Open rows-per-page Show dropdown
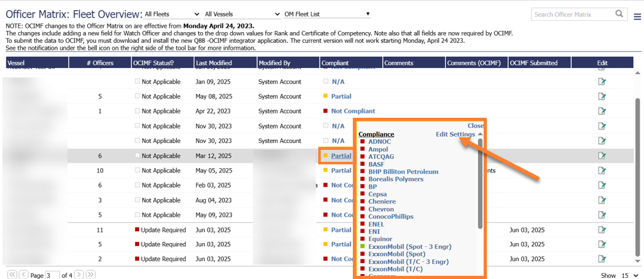Viewport: 644px width, 279px height. pos(626,275)
